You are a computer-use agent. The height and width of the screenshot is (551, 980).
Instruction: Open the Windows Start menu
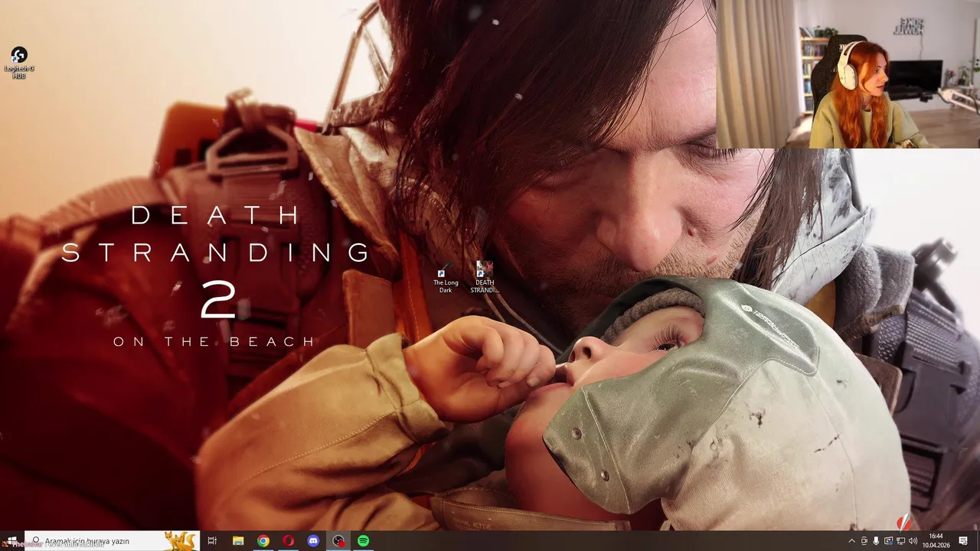coord(11,541)
